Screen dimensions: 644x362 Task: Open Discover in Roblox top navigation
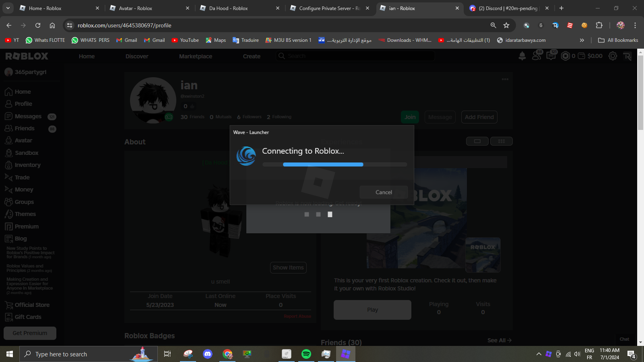pyautogui.click(x=137, y=56)
